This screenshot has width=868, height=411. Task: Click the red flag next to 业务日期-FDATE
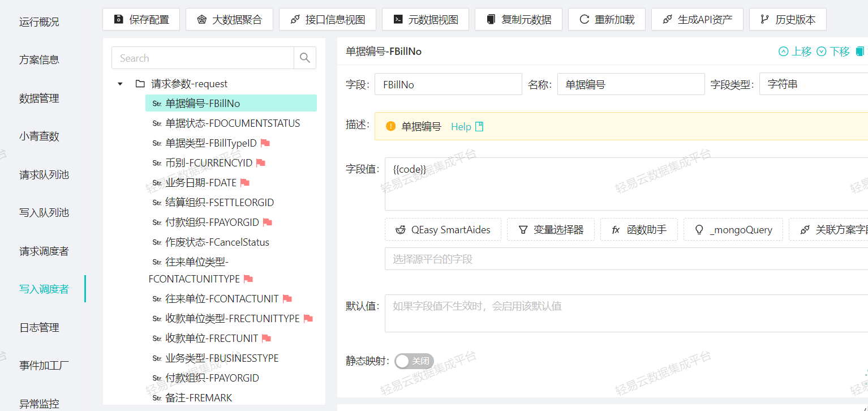click(x=245, y=183)
